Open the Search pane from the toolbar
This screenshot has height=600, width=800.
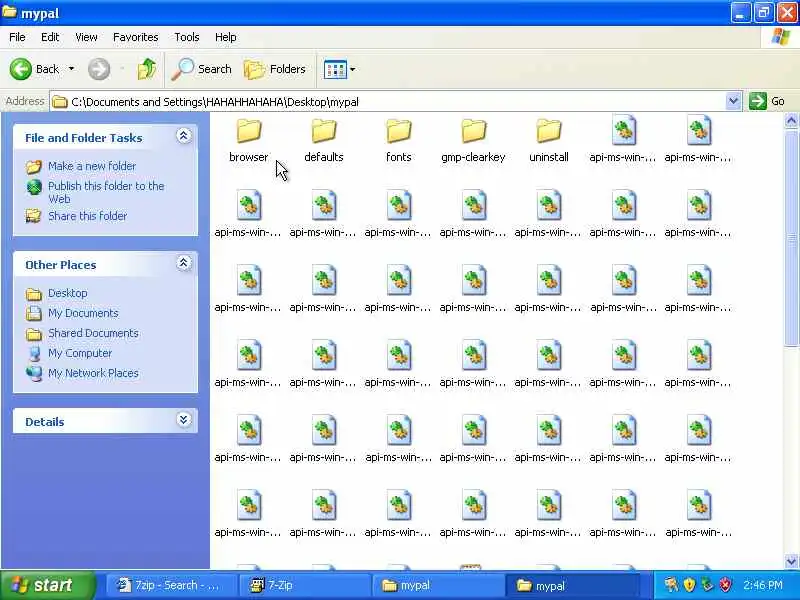click(x=202, y=69)
